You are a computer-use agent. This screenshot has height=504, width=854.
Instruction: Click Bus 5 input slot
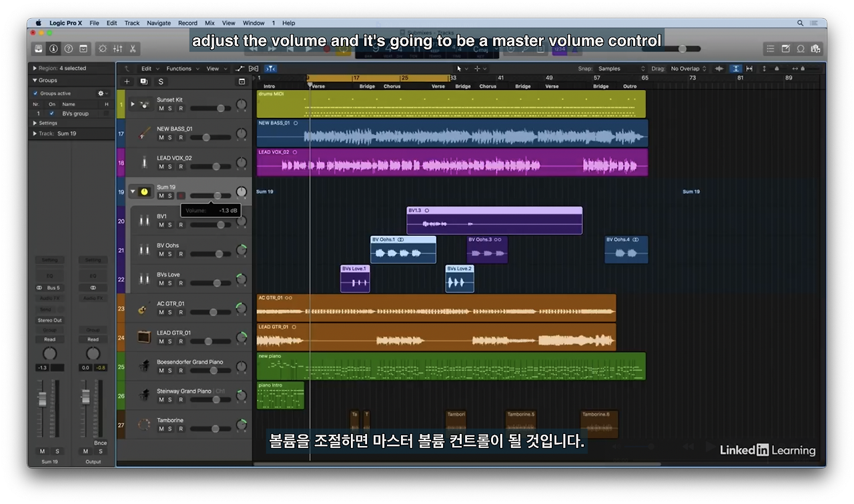49,288
